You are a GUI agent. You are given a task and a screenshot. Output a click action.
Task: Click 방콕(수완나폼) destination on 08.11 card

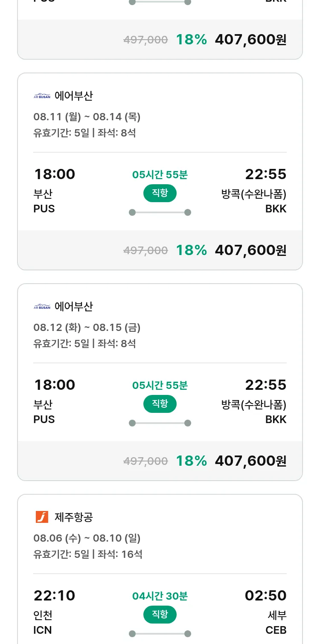click(x=253, y=194)
